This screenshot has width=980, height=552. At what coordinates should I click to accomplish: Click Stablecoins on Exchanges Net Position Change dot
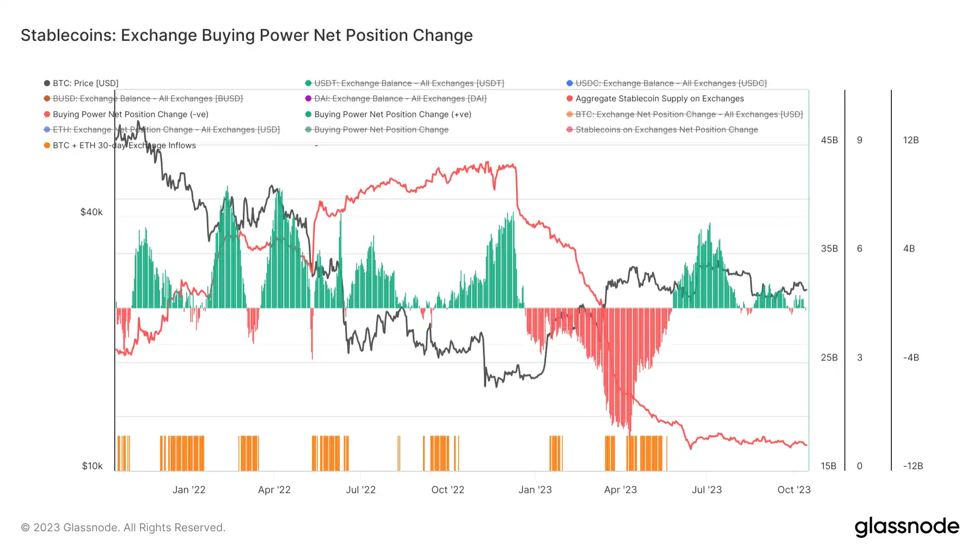tap(569, 130)
